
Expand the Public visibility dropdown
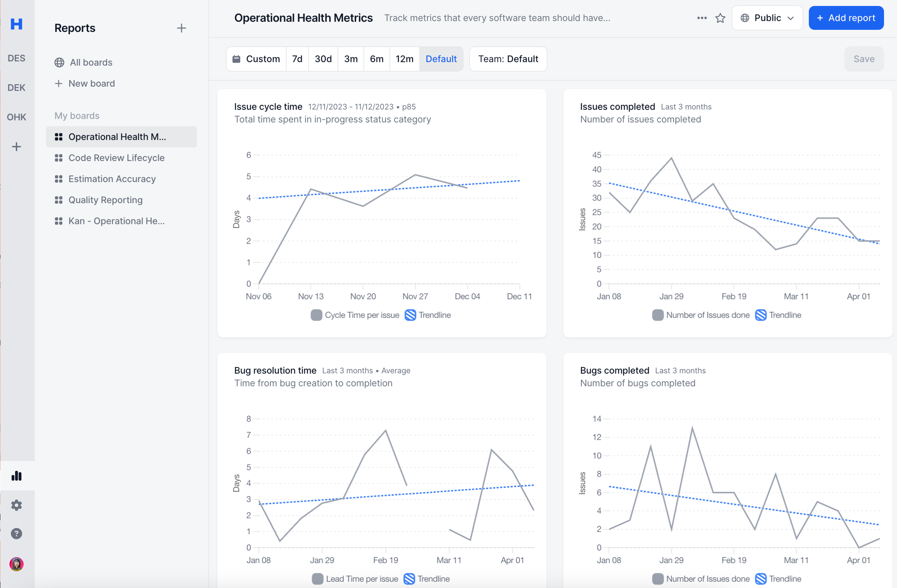click(767, 18)
